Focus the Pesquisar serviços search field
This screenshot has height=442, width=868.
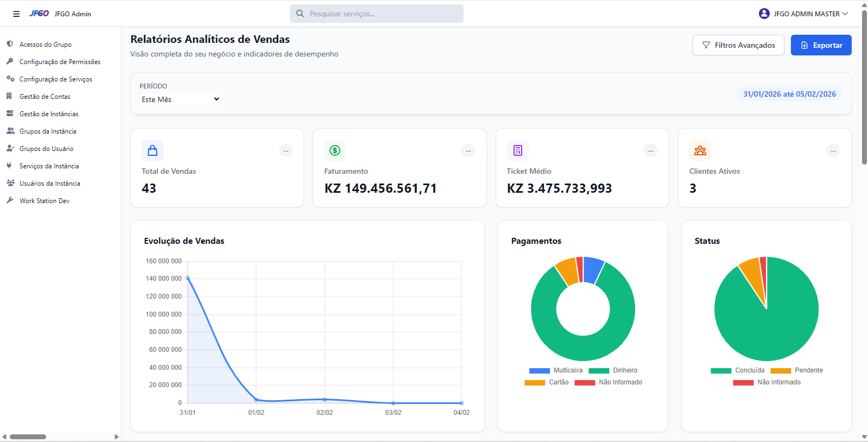pyautogui.click(x=383, y=14)
